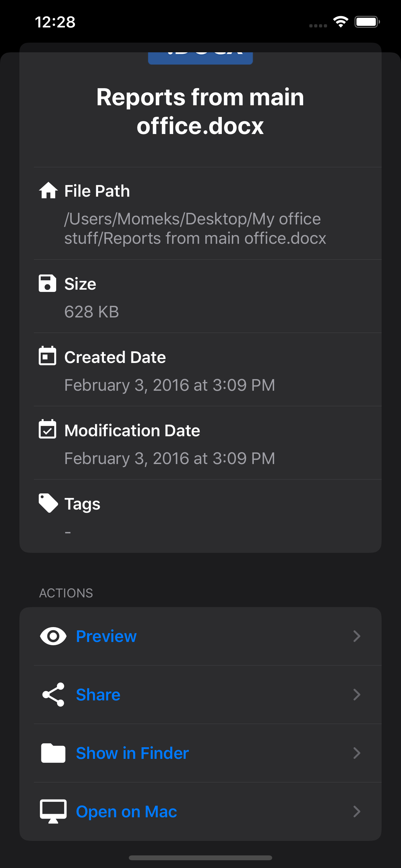Tap the calendar icon for Created Date
401x868 pixels.
pos(47,356)
